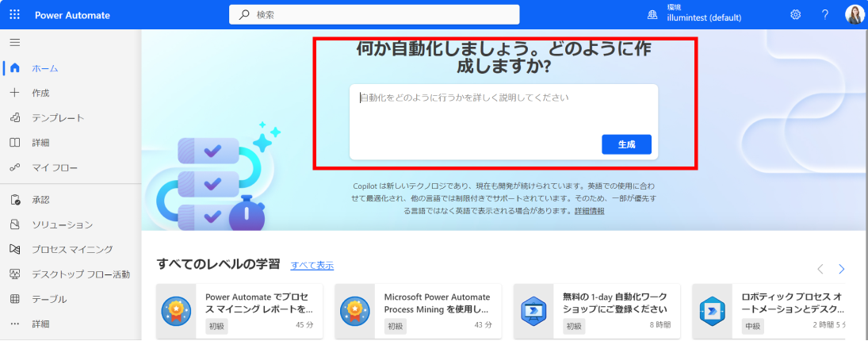Select 作成 in the navigation menu
Screen dimensions: 868x341
(x=40, y=93)
